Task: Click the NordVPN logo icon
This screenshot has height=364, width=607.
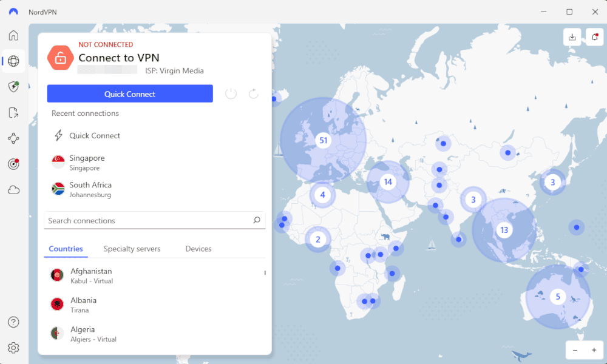Action: click(13, 12)
